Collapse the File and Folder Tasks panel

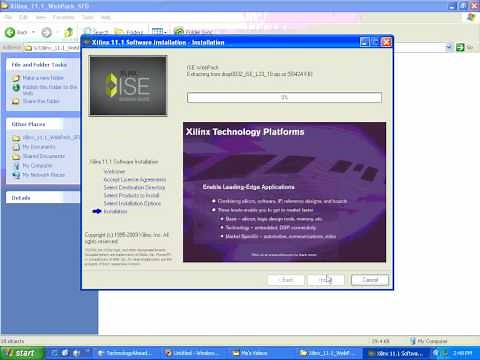pos(43,65)
